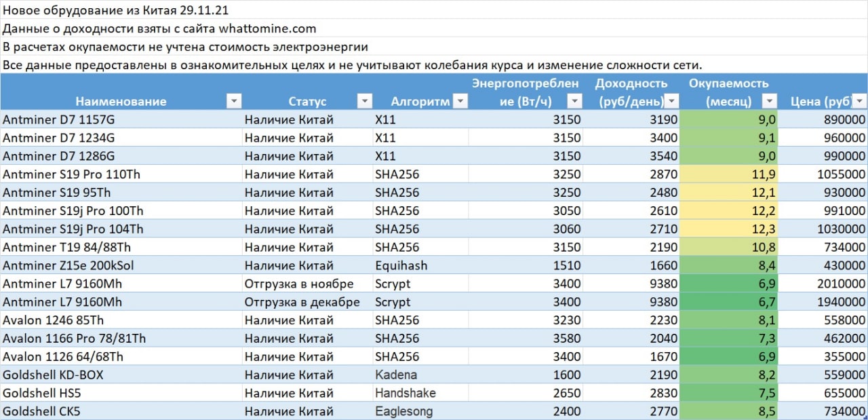The height and width of the screenshot is (420, 868).
Task: Select payback cell '12,3' for S19j Pro 104Th
Action: pos(729,229)
